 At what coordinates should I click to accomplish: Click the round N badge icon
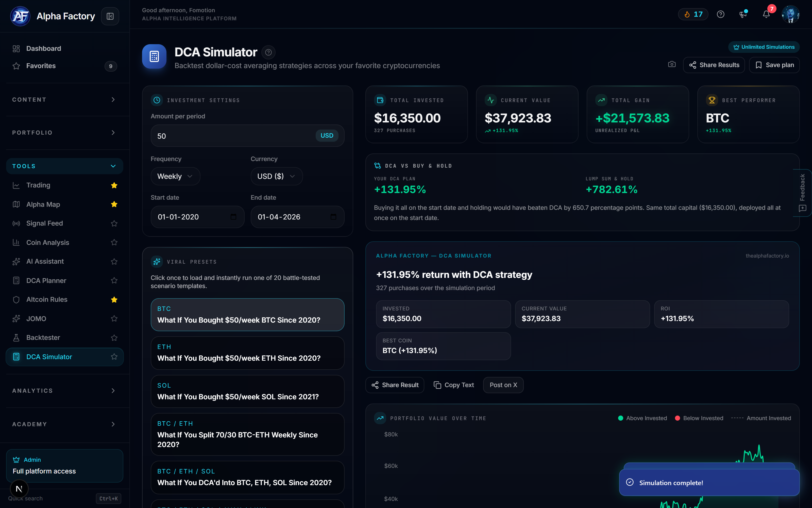[x=19, y=489]
